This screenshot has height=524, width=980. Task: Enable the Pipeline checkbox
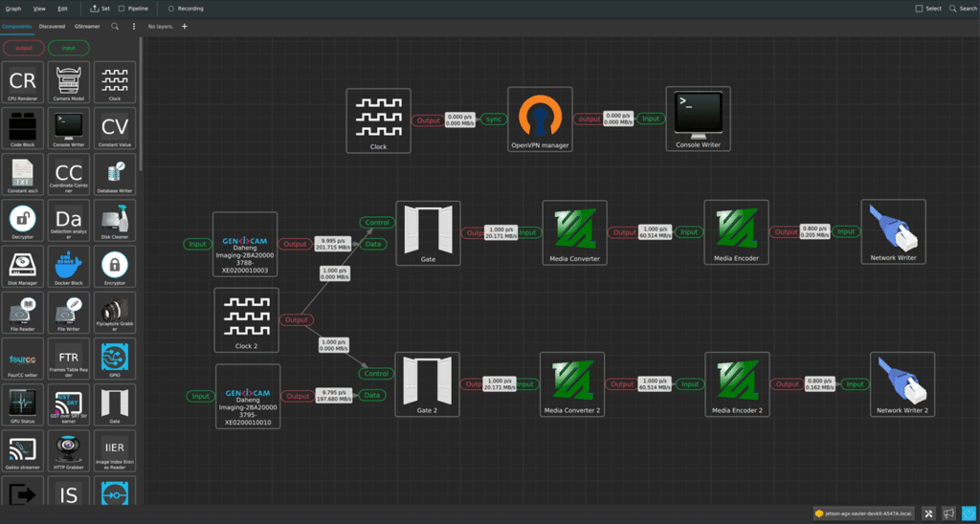[122, 9]
